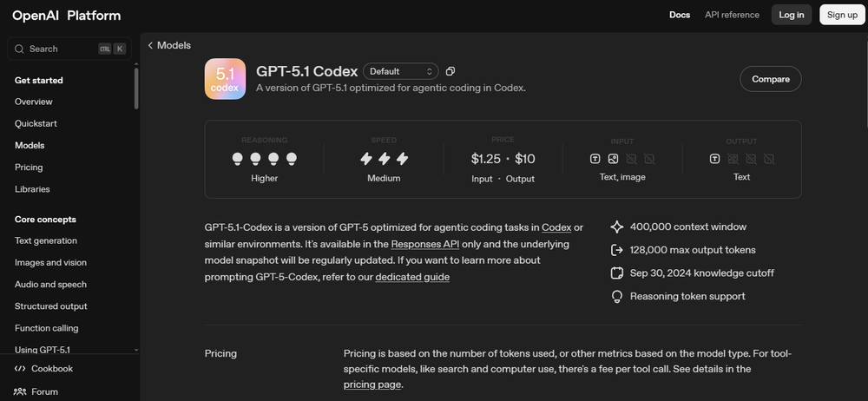The height and width of the screenshot is (401, 868).
Task: Click the back chevron beside Models
Action: point(150,45)
